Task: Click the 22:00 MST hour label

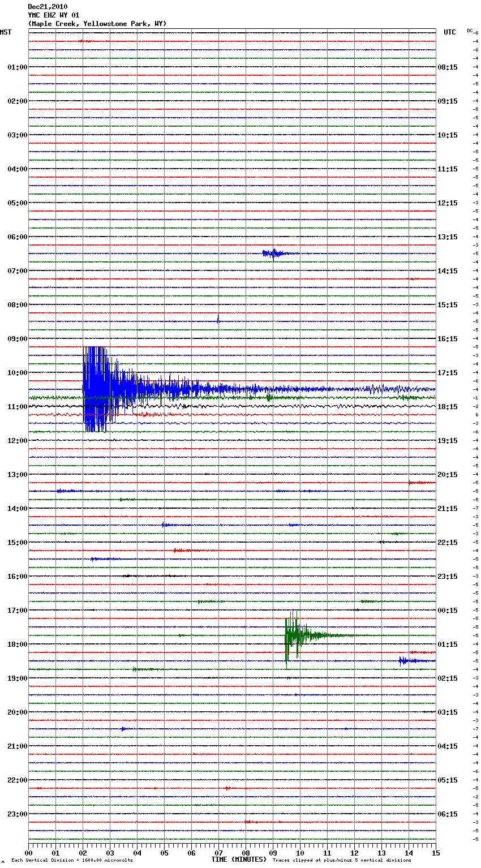Action: tap(18, 780)
